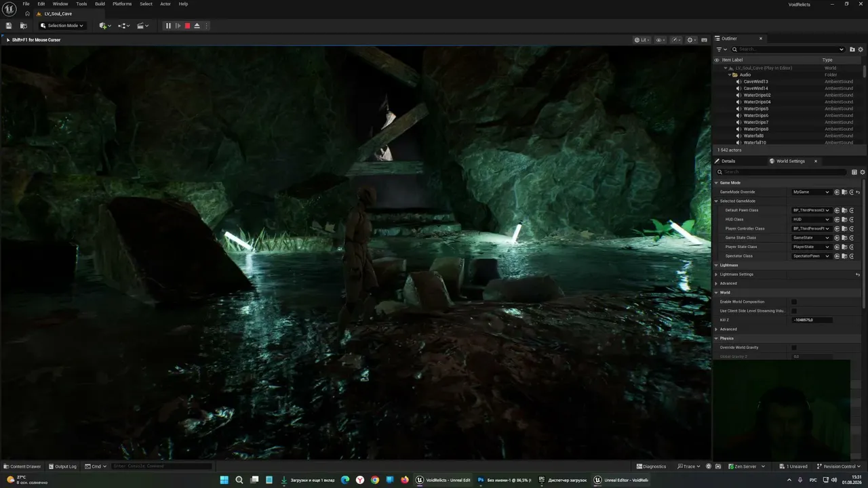This screenshot has height=488, width=868.
Task: Open the Cinematics clapperboard menu
Action: point(142,26)
